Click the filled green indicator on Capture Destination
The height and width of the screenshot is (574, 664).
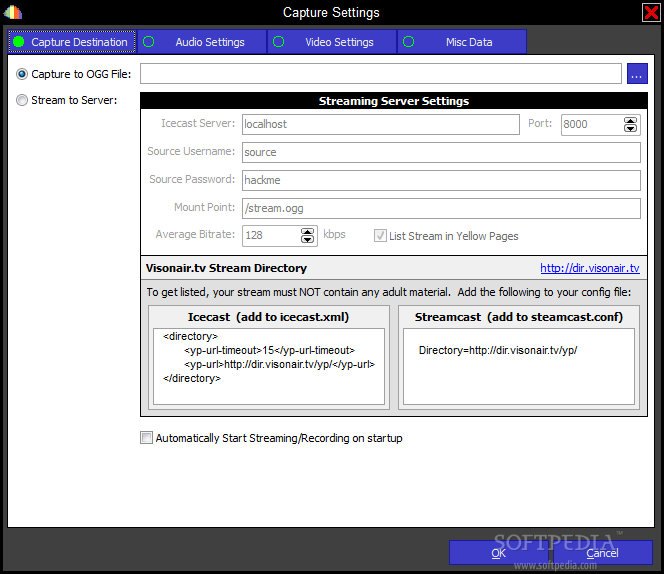[x=19, y=42]
